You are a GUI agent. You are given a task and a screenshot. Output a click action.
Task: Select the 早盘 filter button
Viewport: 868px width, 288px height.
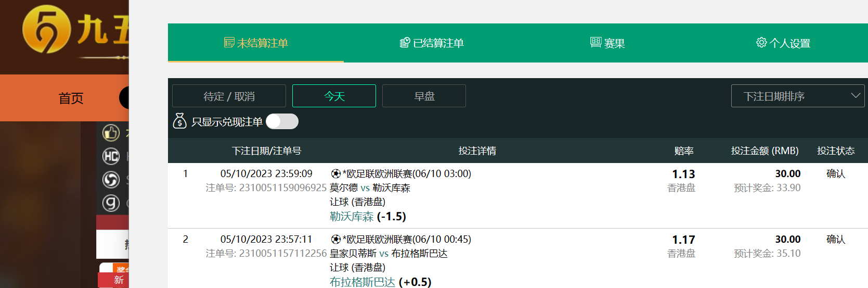[x=424, y=96]
